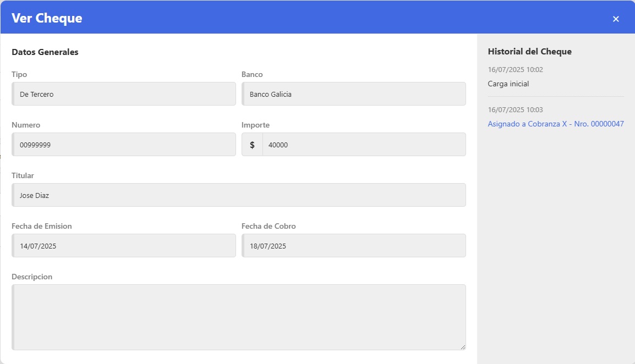Close the Ver Cheque dialog
This screenshot has width=635, height=364.
coord(616,19)
